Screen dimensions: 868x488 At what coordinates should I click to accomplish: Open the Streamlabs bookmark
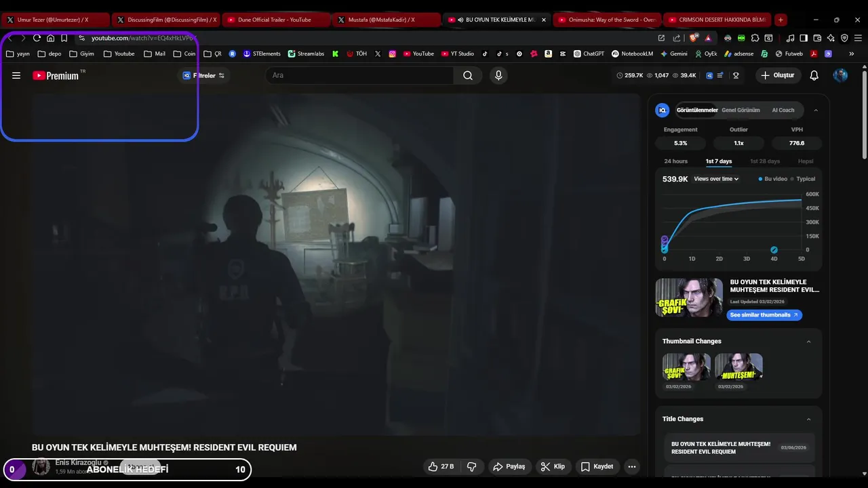306,54
